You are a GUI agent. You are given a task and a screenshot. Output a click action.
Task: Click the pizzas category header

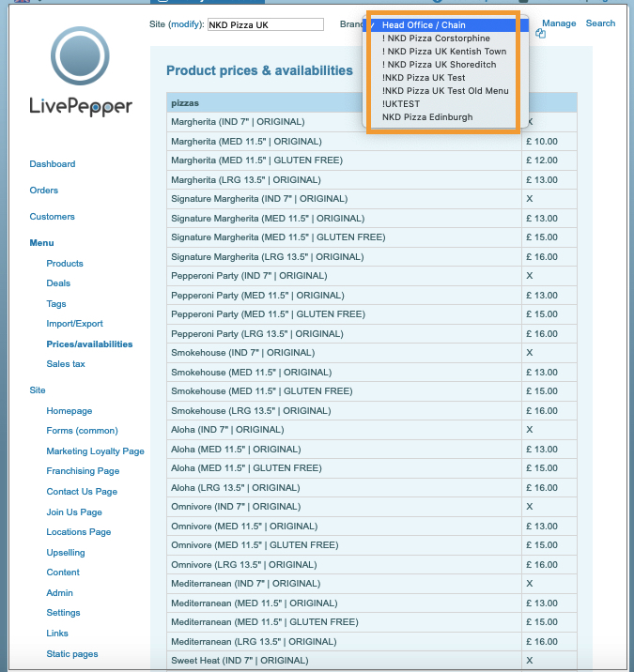(x=372, y=103)
